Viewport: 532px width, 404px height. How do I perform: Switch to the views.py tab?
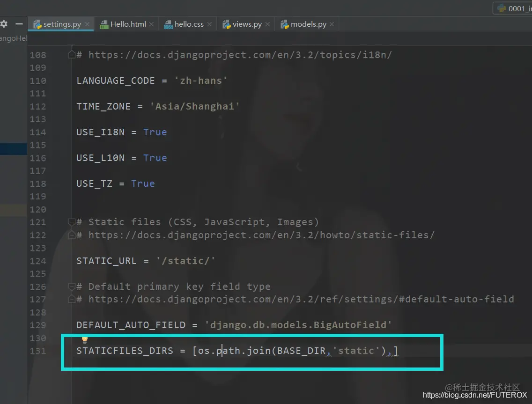click(x=247, y=24)
